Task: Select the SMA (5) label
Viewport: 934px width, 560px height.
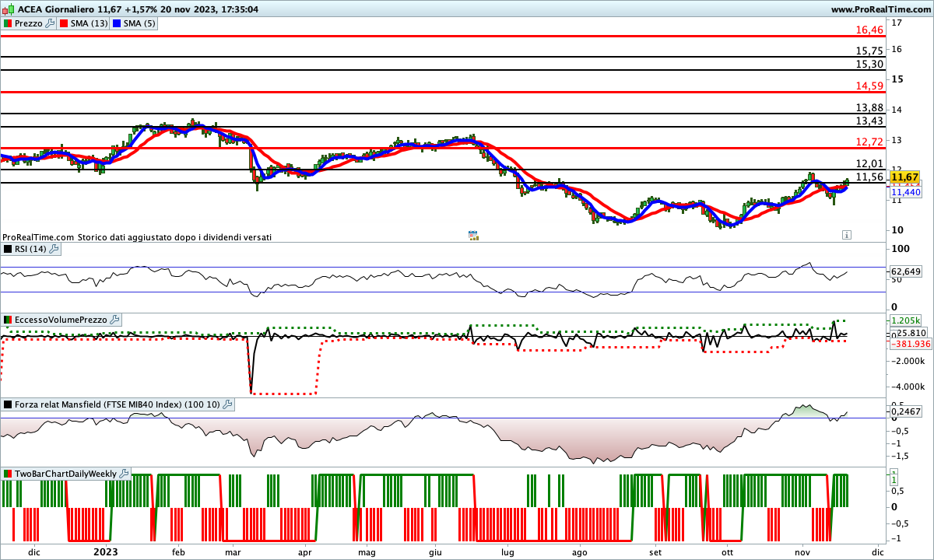Action: click(139, 23)
